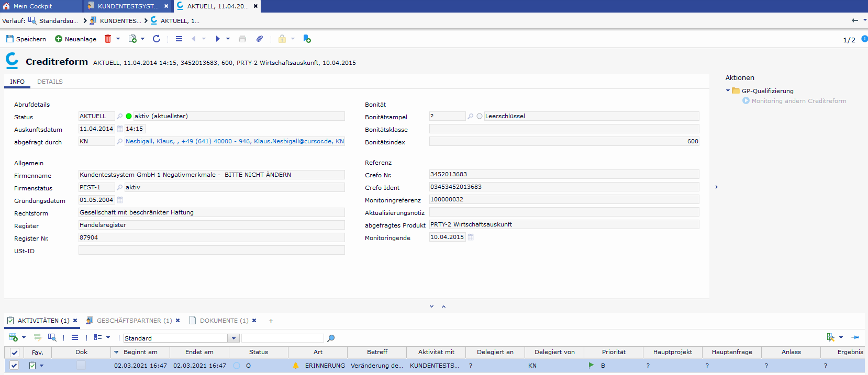Refresh the record with the reload icon

point(156,39)
